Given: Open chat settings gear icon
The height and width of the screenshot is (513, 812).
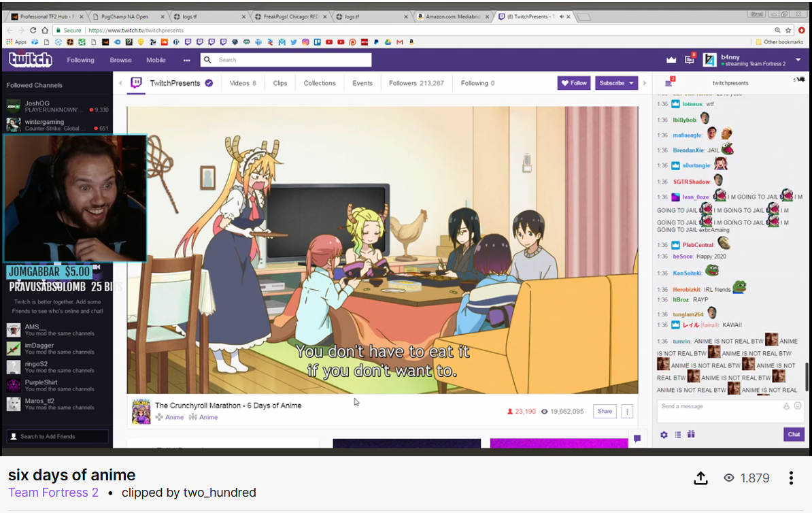Looking at the screenshot, I should click(664, 435).
